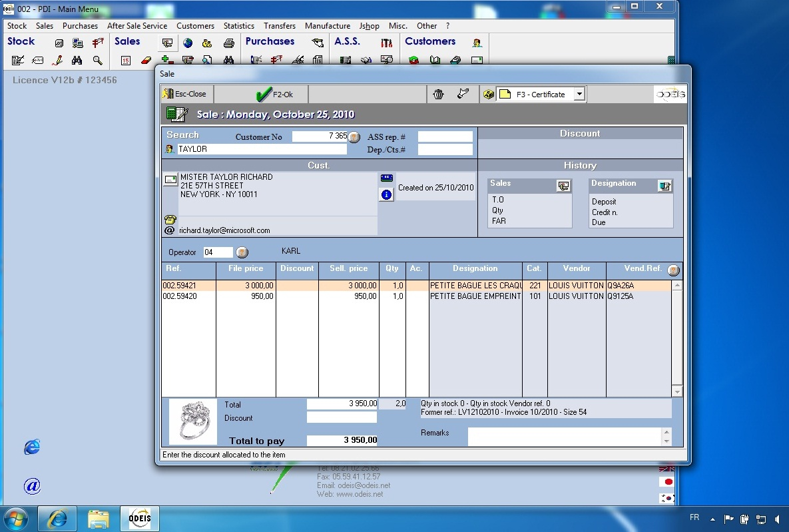Open the Stock menu
Image resolution: width=789 pixels, height=532 pixels.
pos(17,26)
